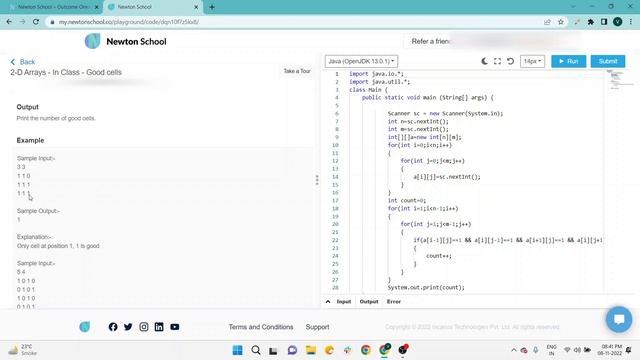Open Instagram page from footer

point(144,327)
